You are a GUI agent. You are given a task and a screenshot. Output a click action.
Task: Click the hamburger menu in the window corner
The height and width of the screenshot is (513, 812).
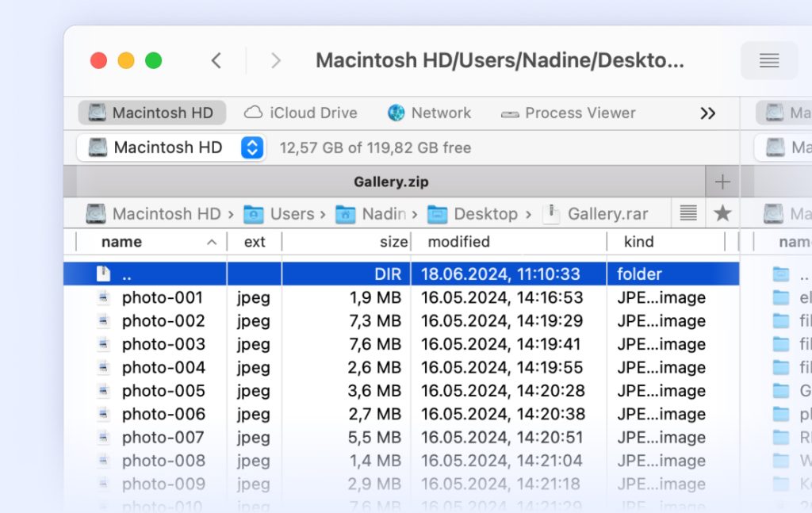tap(768, 60)
